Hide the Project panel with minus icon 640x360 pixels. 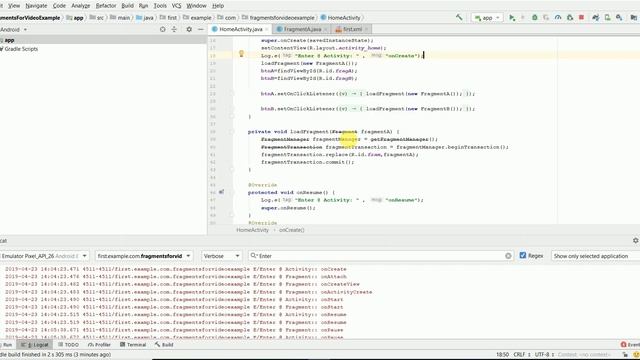point(200,29)
